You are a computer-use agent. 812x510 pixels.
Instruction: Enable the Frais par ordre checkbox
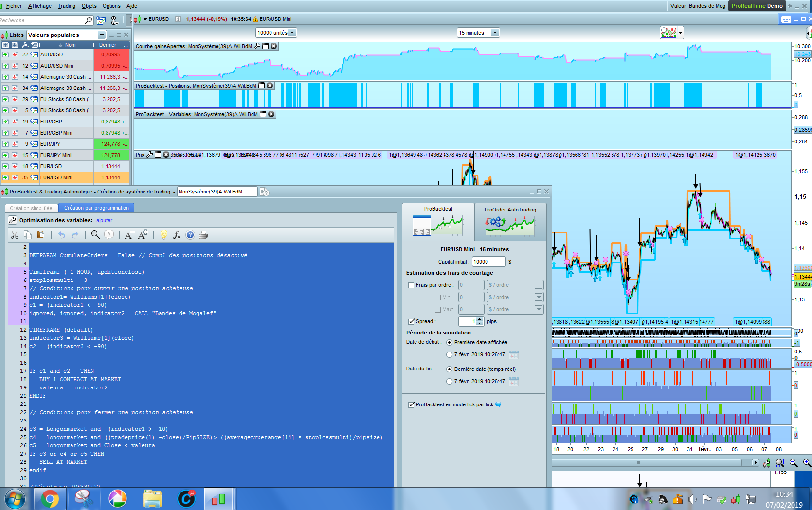tap(411, 285)
